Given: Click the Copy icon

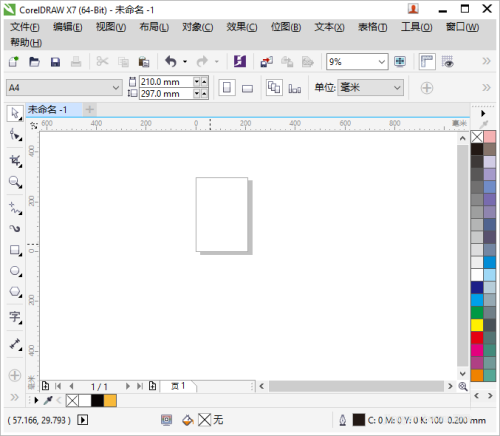Looking at the screenshot, I should pyautogui.click(x=123, y=62).
